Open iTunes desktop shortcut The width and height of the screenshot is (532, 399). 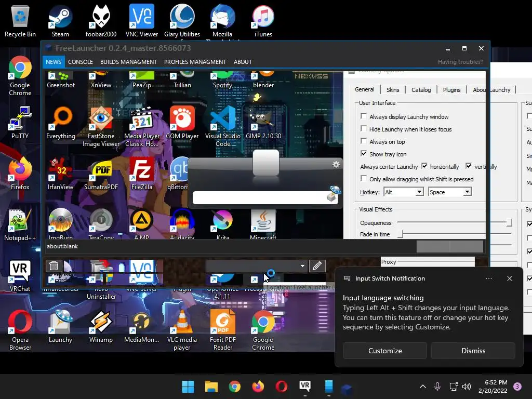coord(263,21)
